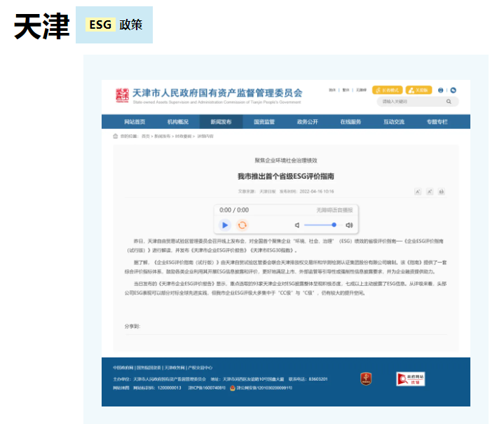Click 首页 in the breadcrumb

click(146, 136)
